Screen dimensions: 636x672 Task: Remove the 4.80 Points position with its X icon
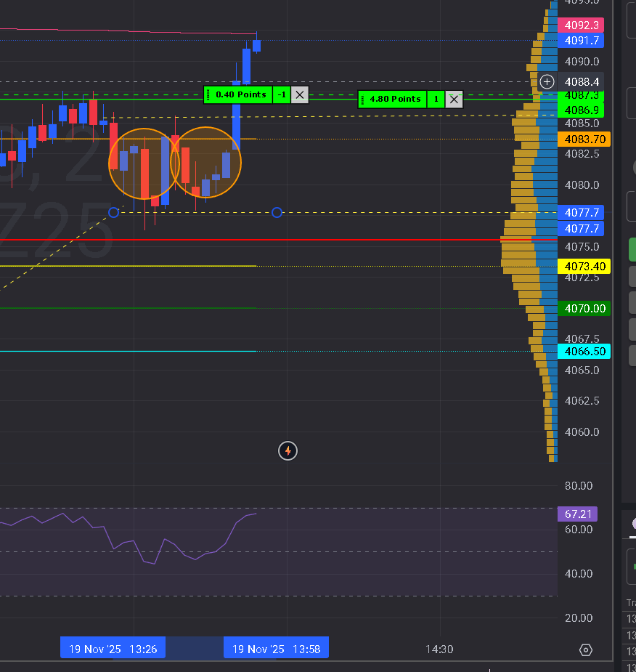pos(454,100)
